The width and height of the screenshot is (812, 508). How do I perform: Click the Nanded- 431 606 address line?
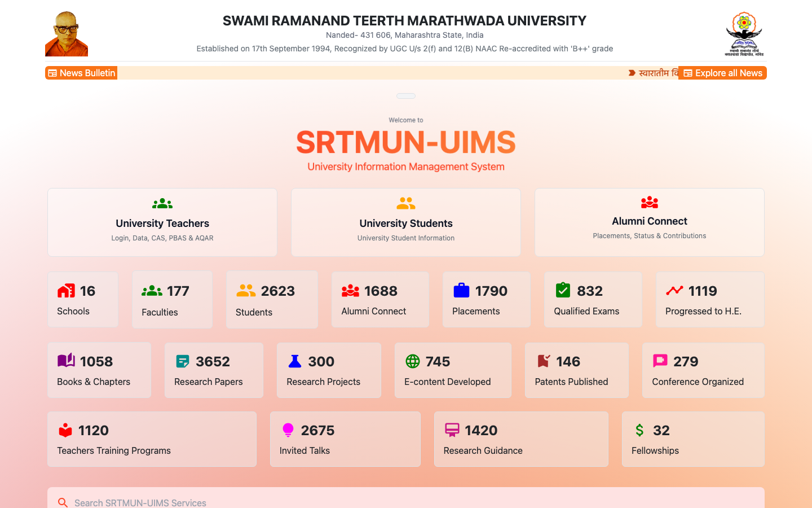405,35
